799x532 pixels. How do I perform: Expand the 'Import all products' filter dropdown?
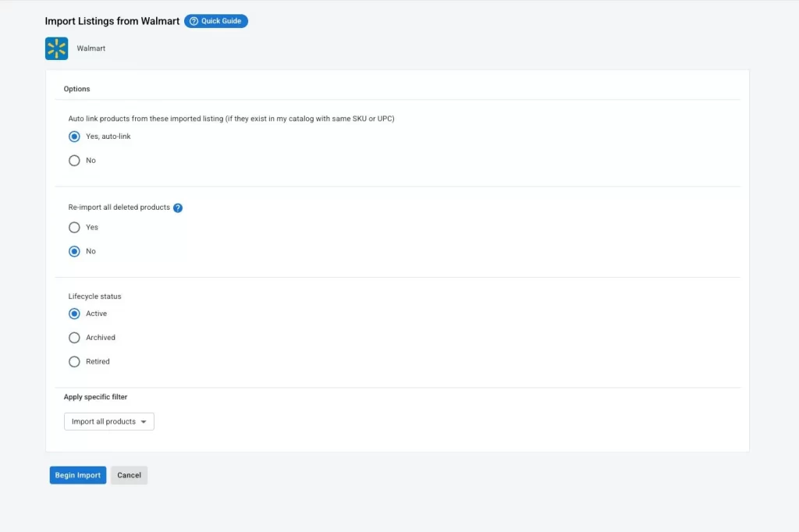coord(109,422)
